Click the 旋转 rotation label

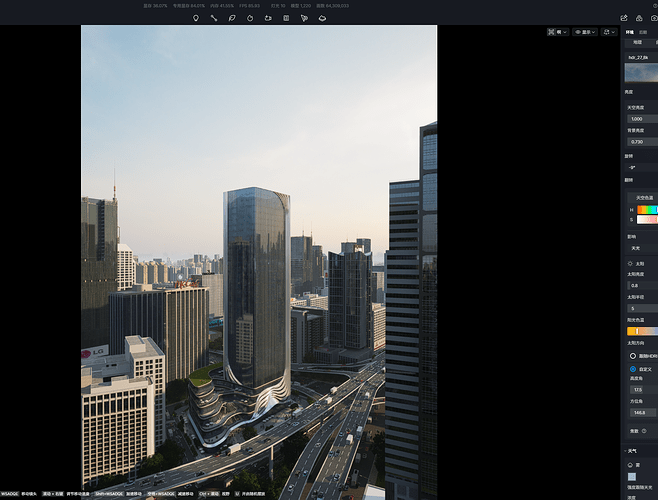coord(629,156)
